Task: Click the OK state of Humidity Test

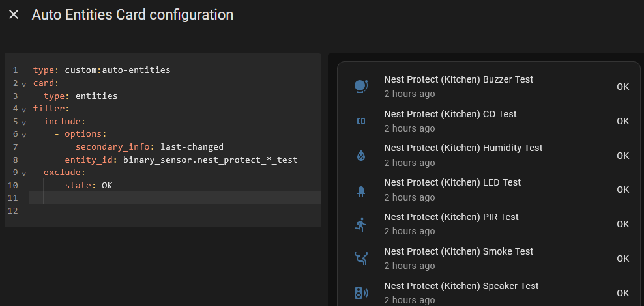Action: 622,156
